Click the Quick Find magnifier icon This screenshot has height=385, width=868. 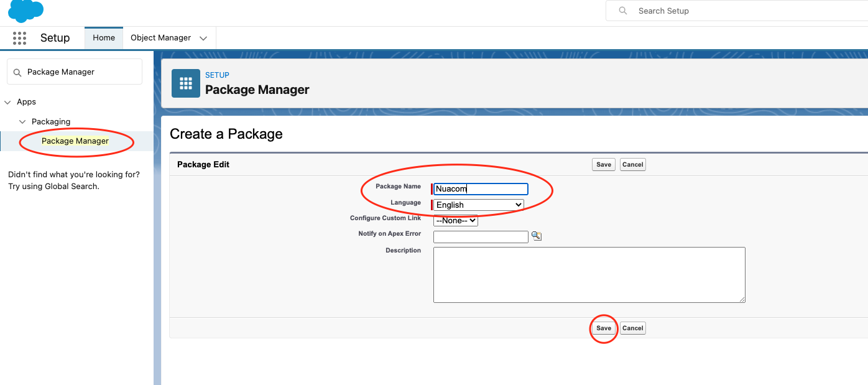(x=17, y=72)
